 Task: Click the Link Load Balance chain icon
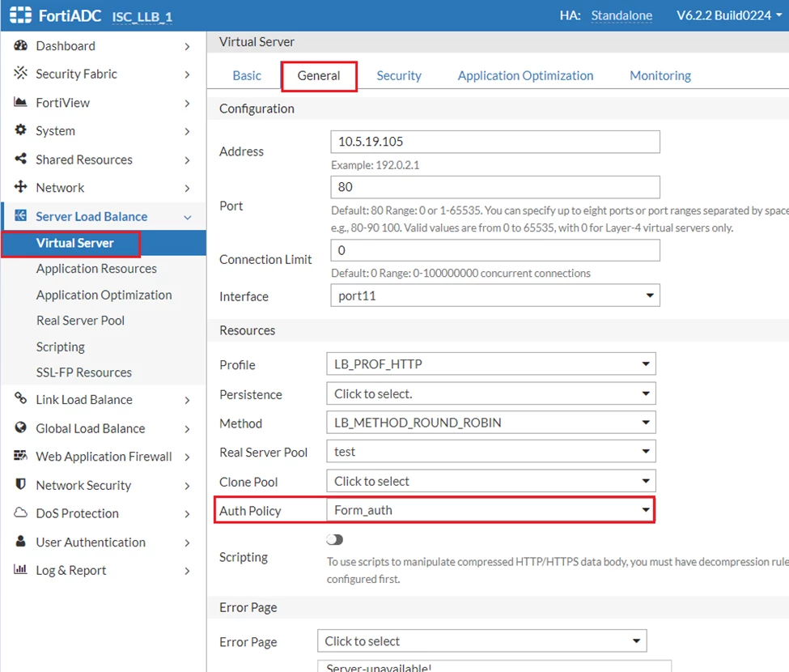(20, 398)
